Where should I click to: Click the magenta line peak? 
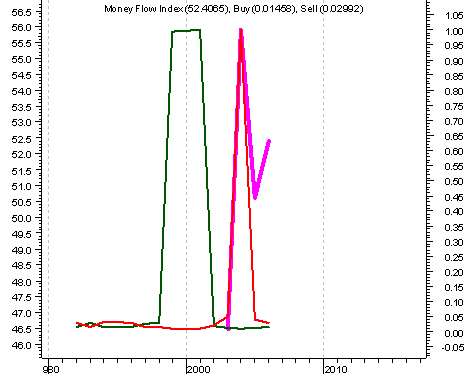click(x=241, y=32)
